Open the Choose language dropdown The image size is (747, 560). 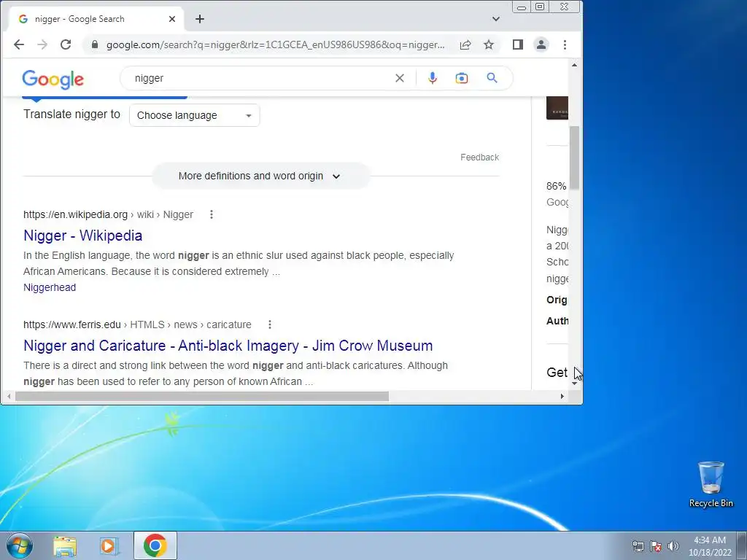point(194,115)
